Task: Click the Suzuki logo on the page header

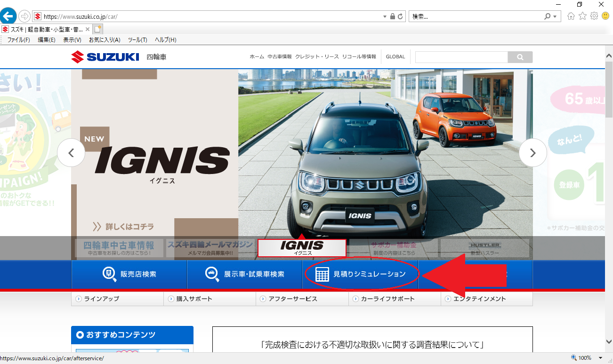Action: coord(105,57)
